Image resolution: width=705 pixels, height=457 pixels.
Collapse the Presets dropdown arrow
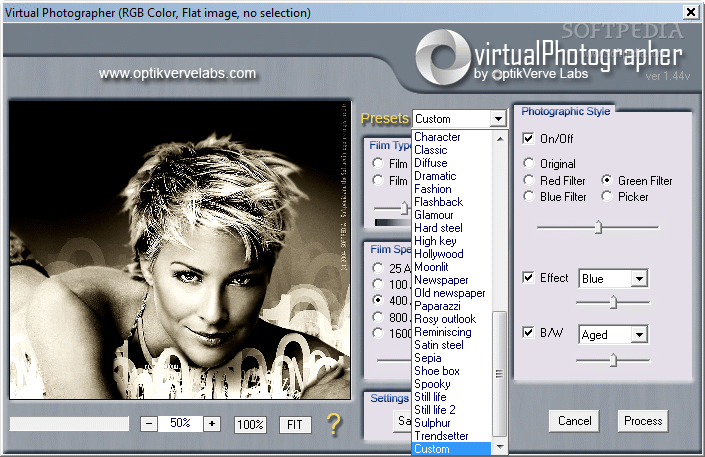tap(498, 119)
